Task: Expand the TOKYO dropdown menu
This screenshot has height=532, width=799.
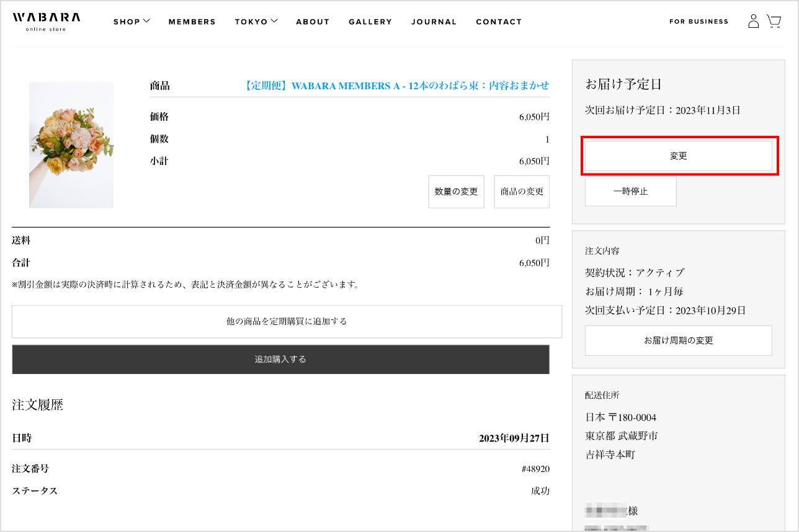Action: coord(256,22)
